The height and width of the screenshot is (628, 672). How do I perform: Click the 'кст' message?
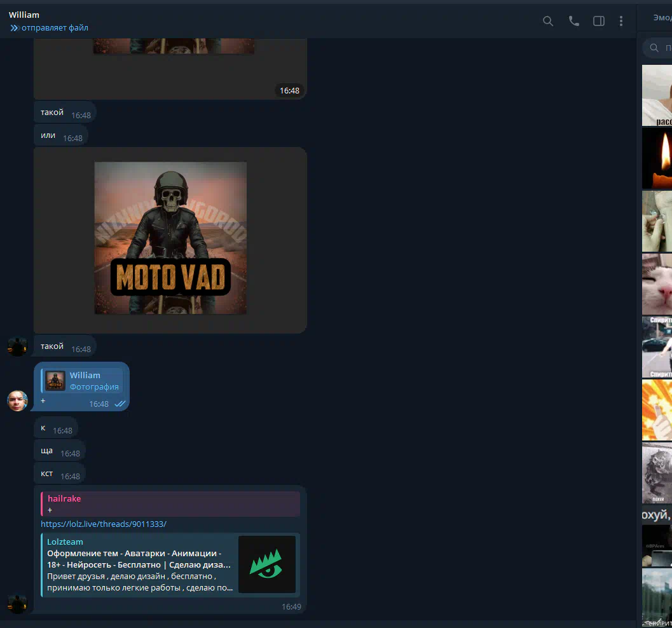[60, 474]
